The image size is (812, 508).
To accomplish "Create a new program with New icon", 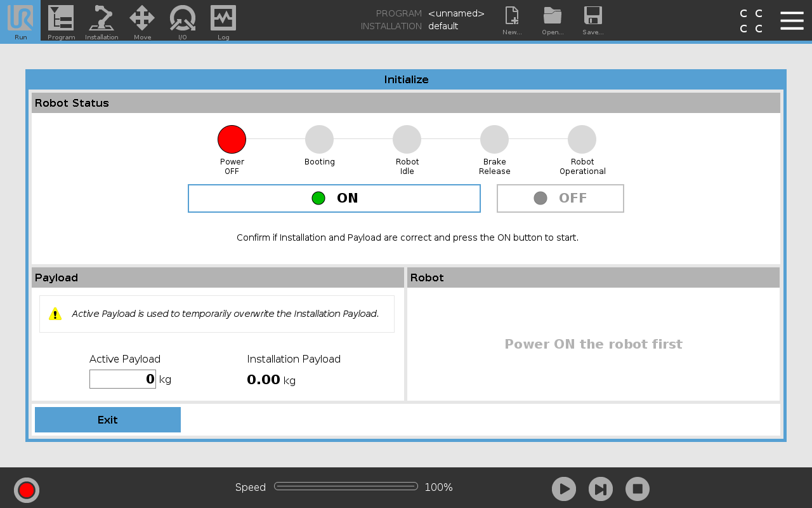I will point(512,20).
